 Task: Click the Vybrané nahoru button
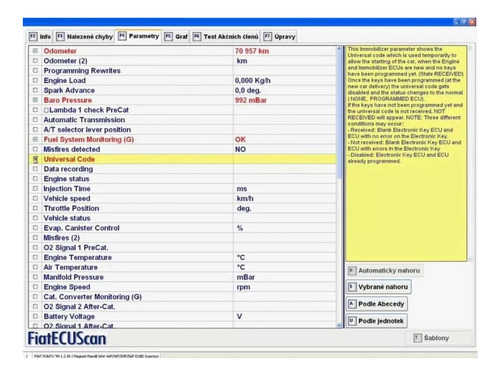(x=379, y=287)
